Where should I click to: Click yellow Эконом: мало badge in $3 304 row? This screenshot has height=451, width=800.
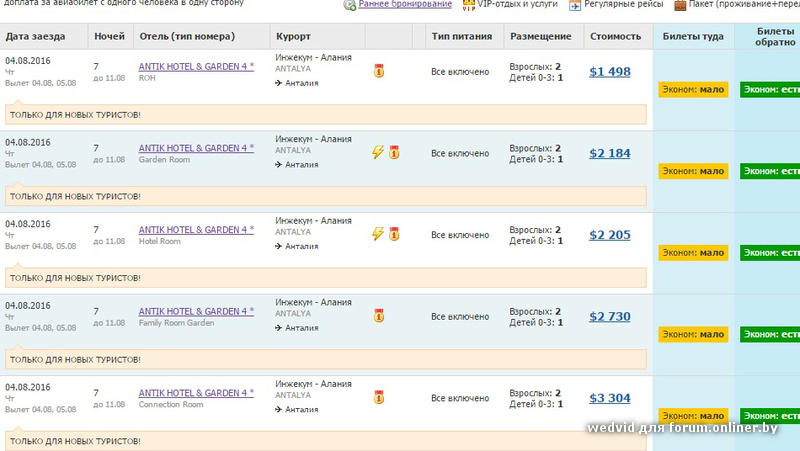coord(693,415)
